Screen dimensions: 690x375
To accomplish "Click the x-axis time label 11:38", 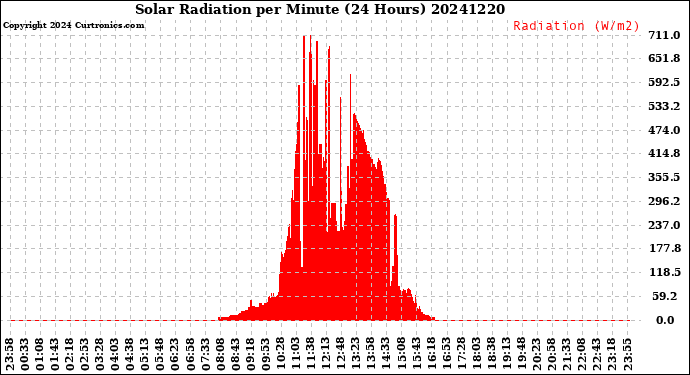I will [x=311, y=355].
